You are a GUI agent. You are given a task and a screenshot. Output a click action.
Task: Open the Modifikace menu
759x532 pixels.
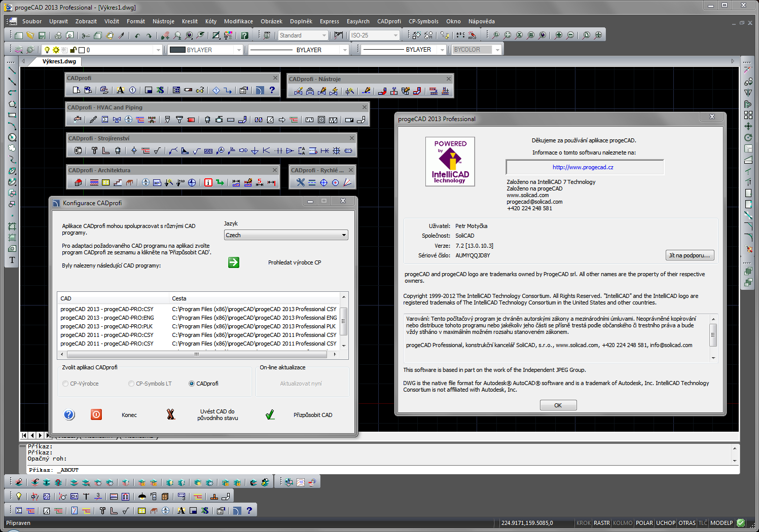coord(238,21)
